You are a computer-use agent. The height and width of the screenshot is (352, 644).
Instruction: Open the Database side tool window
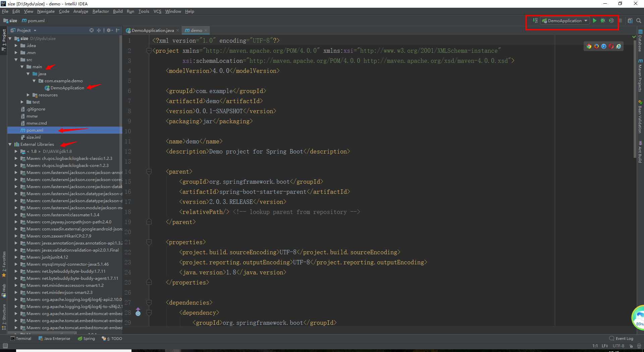640,41
